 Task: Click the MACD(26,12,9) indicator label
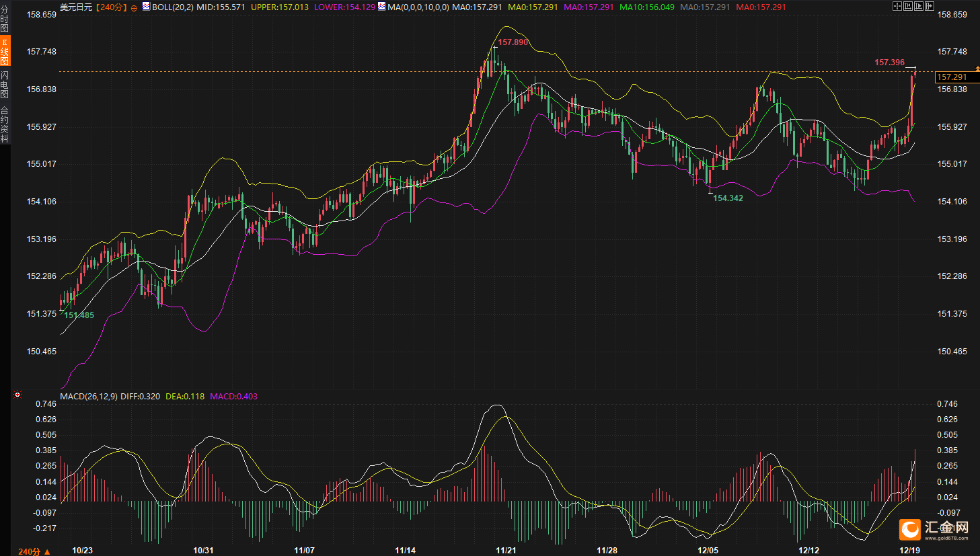[x=89, y=396]
